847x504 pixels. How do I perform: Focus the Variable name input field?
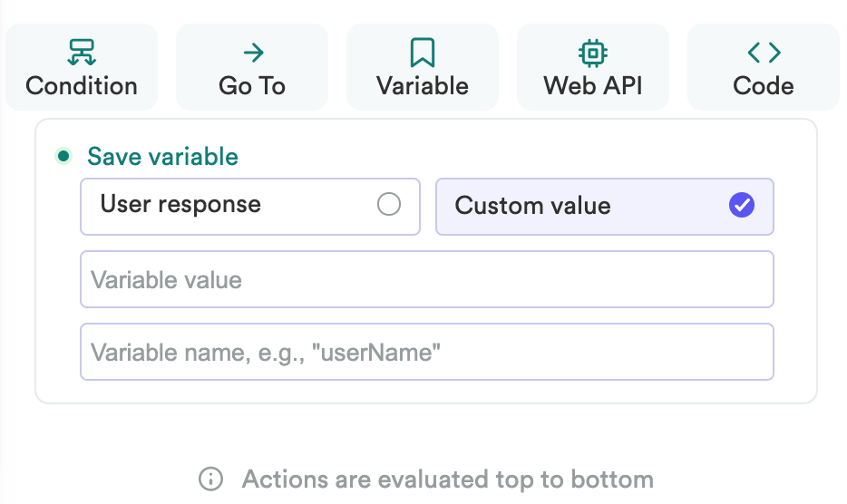(426, 352)
